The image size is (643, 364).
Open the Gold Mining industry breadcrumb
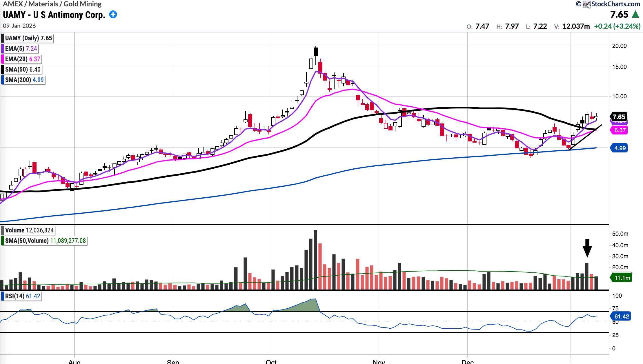[83, 4]
